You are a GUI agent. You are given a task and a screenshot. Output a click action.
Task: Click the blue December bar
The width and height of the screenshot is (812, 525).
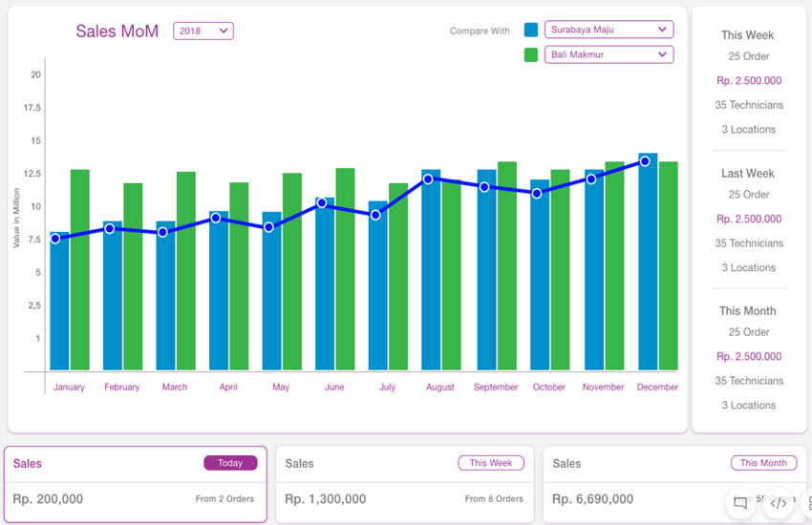648,262
